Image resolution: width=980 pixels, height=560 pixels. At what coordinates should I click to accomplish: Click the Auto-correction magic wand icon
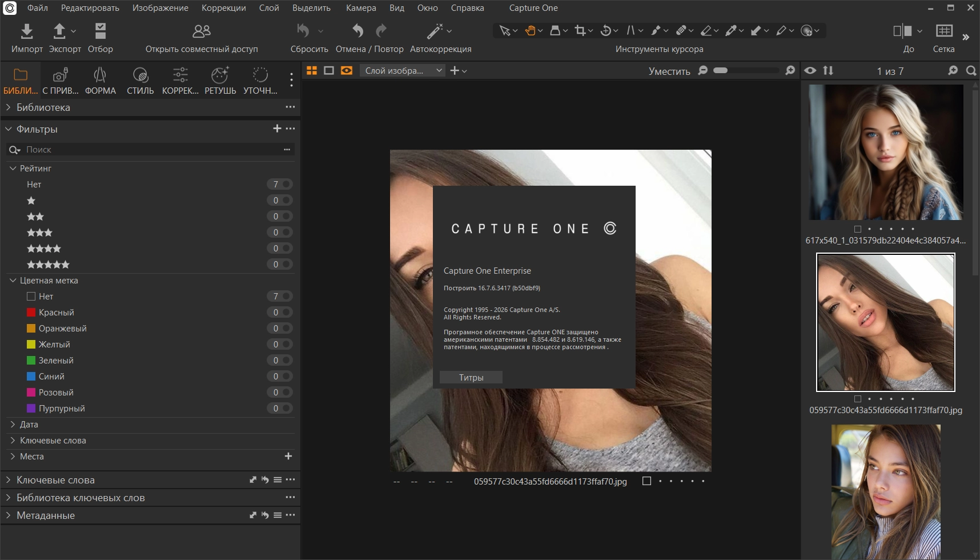click(435, 31)
